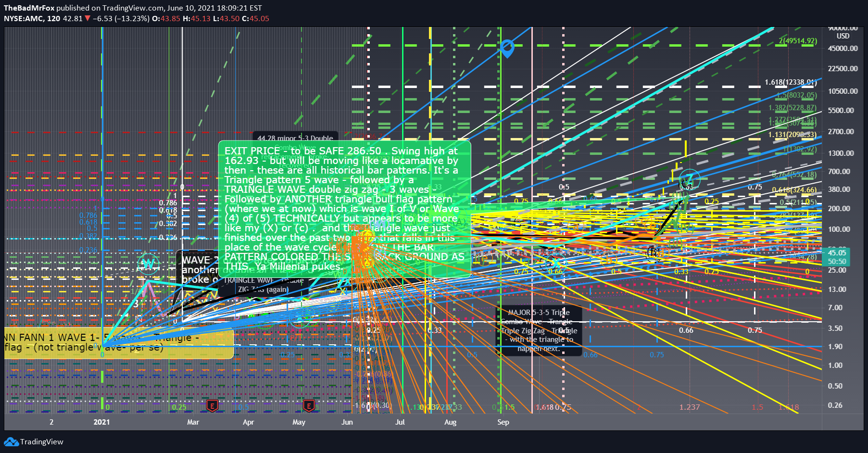Click the 700.00 price axis value
Viewport: 868px width, 453px height.
coord(839,171)
